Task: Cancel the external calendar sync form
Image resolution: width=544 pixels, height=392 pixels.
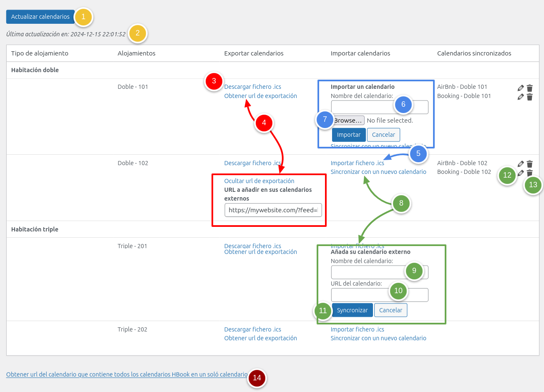Action: [x=390, y=310]
